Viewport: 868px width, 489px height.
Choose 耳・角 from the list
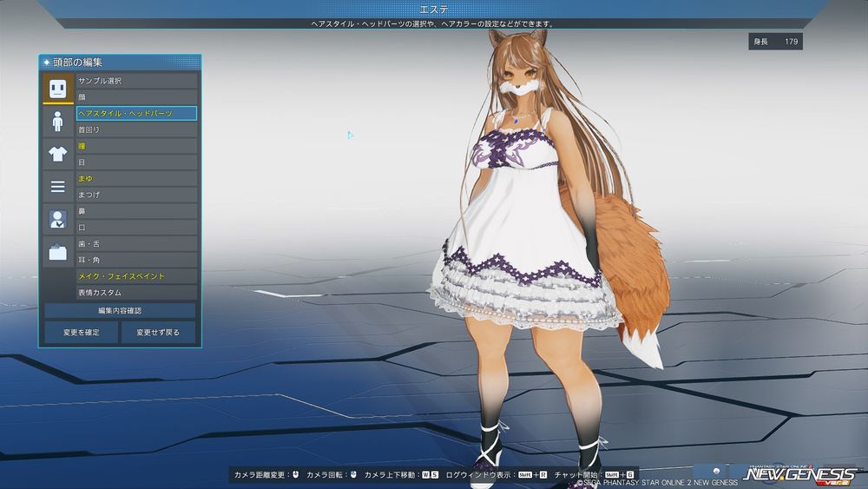point(136,260)
